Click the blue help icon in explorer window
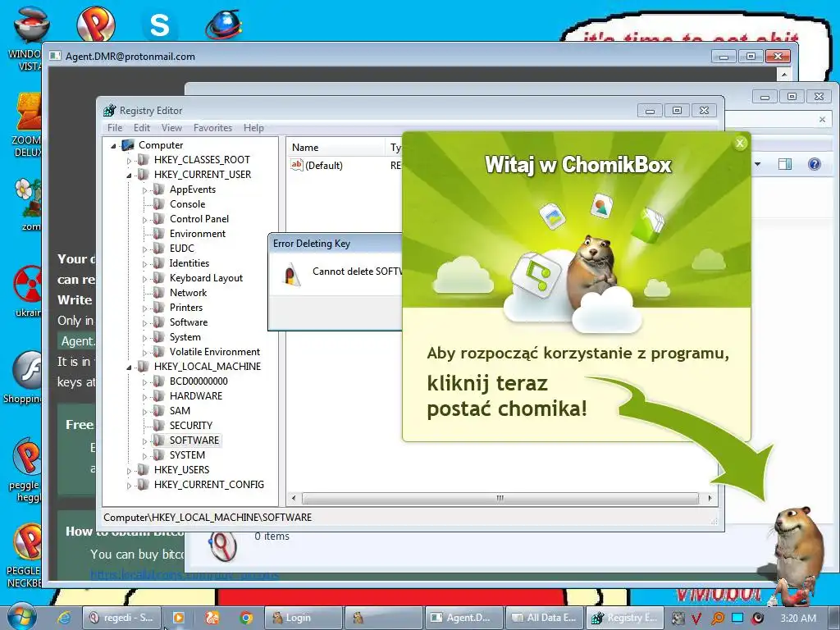Screen dimensions: 840x630 tap(815, 164)
